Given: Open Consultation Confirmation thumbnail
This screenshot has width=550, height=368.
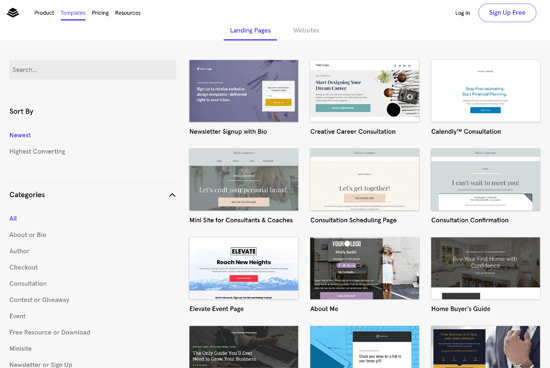Looking at the screenshot, I should [485, 179].
